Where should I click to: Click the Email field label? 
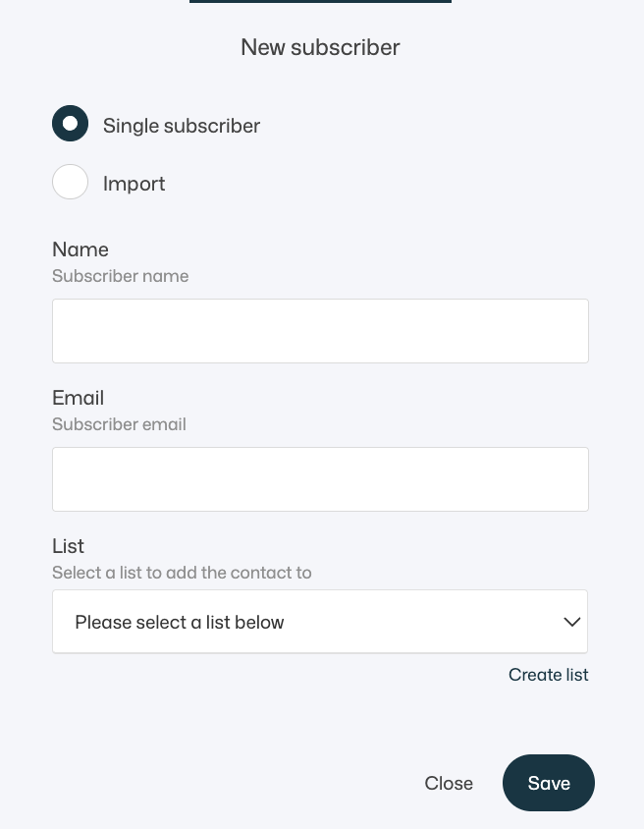(x=79, y=398)
